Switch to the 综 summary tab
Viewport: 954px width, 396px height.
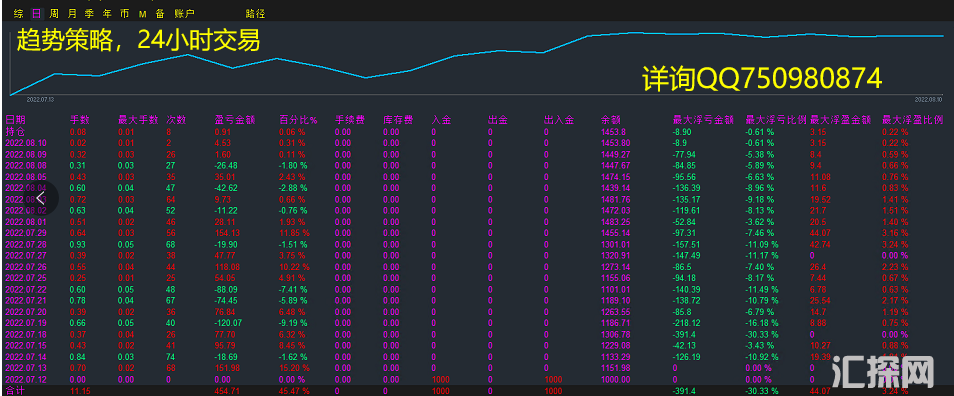[18, 13]
